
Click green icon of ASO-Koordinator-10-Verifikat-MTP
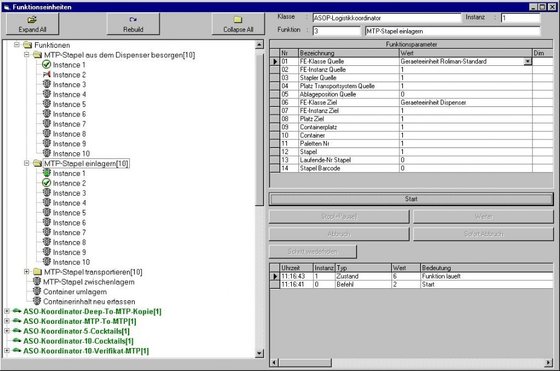pos(17,350)
